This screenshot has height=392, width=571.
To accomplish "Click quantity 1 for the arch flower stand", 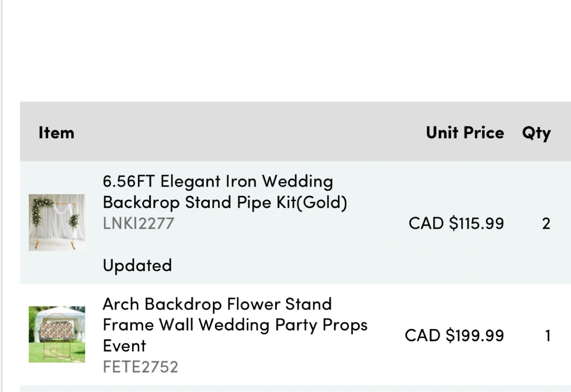I will (x=548, y=336).
